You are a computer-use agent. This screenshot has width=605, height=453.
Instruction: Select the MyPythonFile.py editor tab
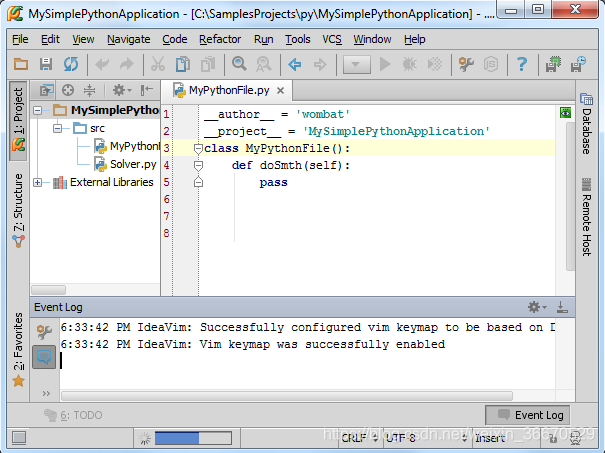(x=229, y=91)
